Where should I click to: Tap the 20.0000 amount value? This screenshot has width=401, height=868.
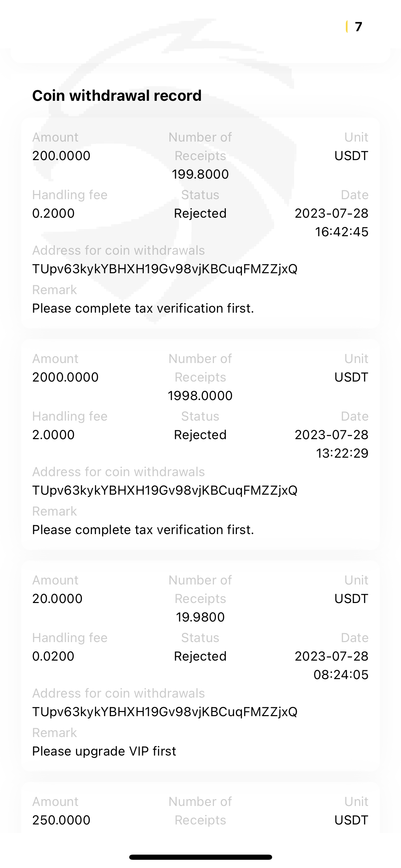pyautogui.click(x=57, y=599)
